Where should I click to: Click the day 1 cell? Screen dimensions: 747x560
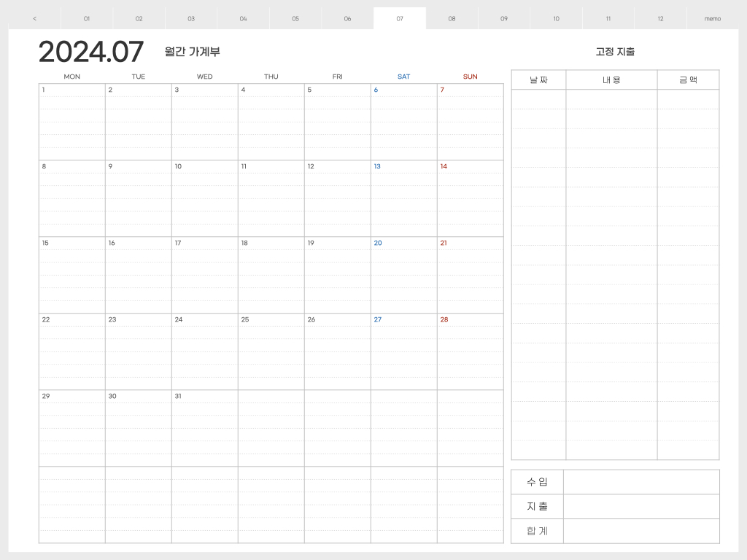pyautogui.click(x=72, y=122)
